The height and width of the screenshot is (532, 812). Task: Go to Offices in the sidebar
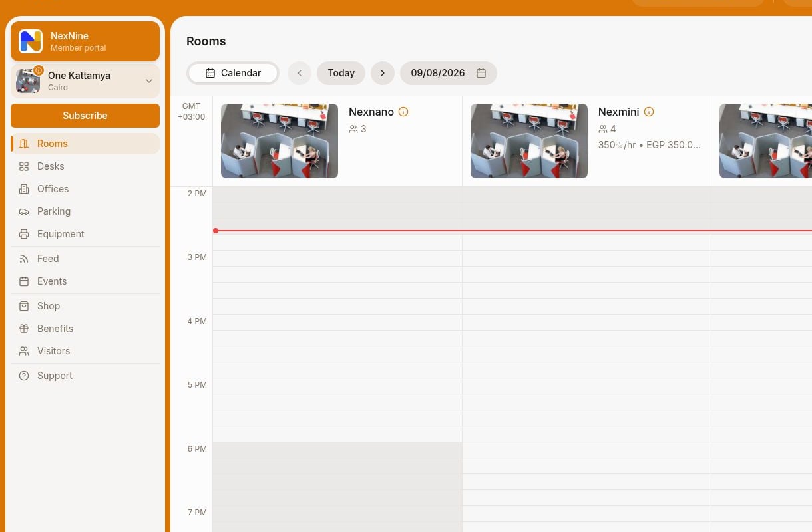85,189
